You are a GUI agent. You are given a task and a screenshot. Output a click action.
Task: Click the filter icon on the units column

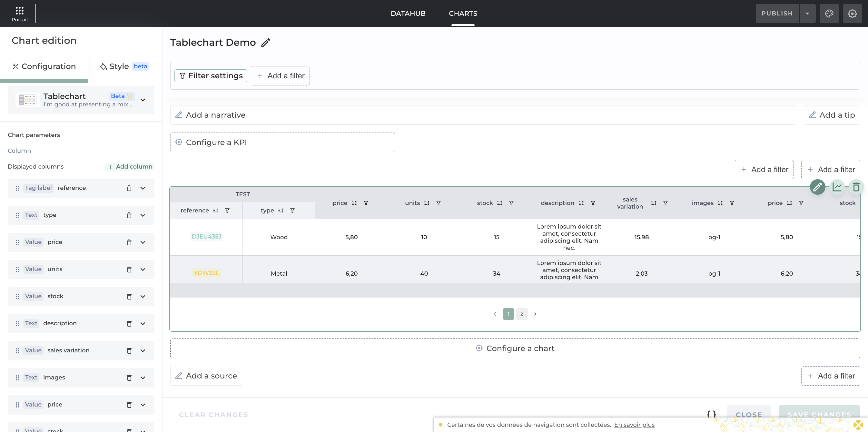tap(439, 203)
